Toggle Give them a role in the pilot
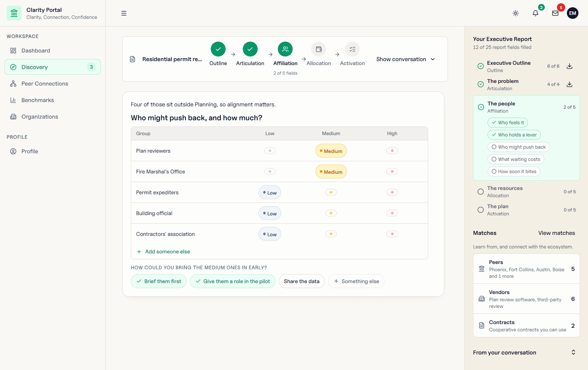 (233, 281)
